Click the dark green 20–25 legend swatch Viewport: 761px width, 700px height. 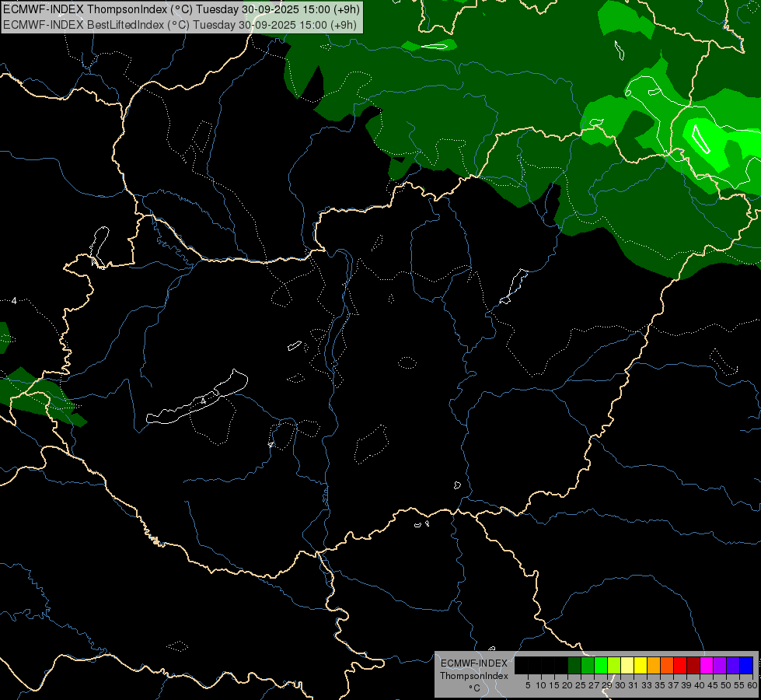[x=574, y=665]
